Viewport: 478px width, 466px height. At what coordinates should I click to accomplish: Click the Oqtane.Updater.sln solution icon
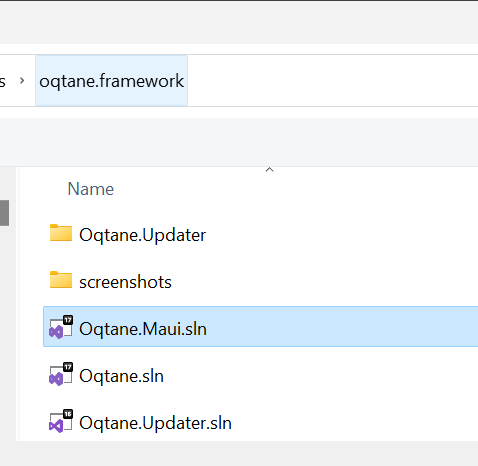point(61,421)
